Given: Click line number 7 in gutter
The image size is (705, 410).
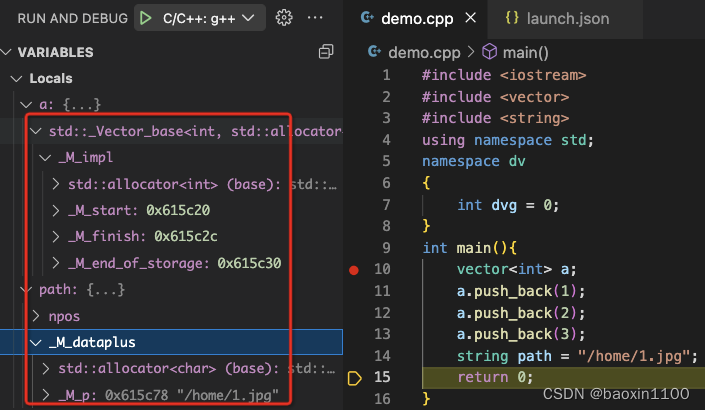Looking at the screenshot, I should pyautogui.click(x=386, y=205).
